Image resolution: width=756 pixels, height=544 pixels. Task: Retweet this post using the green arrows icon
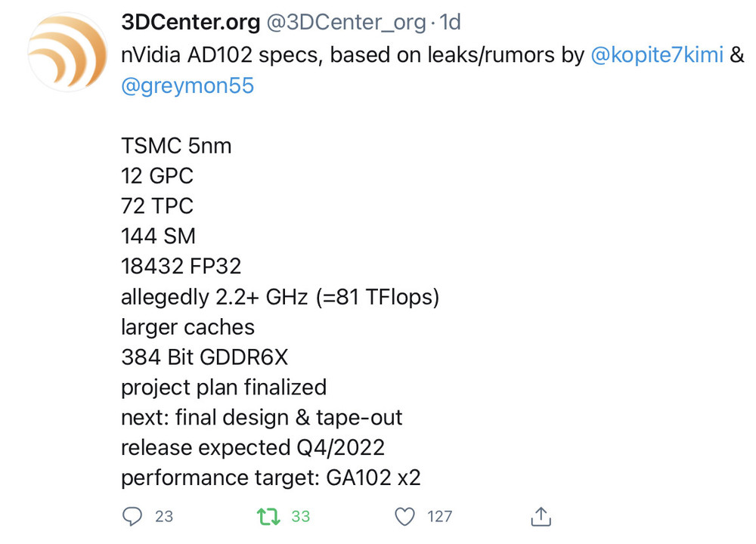(268, 517)
